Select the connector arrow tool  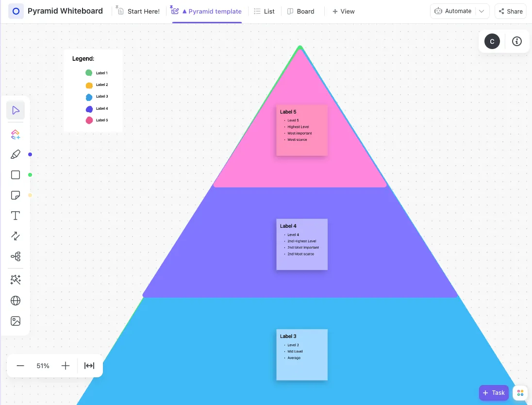pos(16,236)
